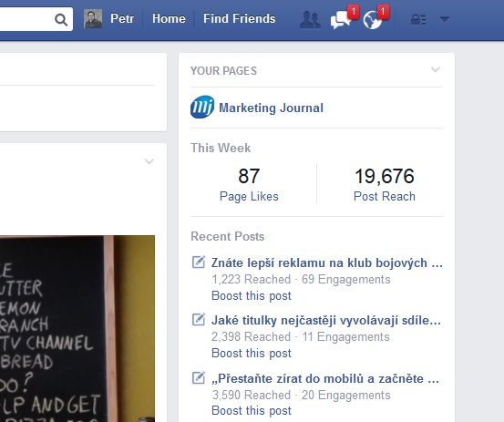Screen dimensions: 504x422
Task: Click the 'YOUR PAGES' header text
Action: click(223, 71)
